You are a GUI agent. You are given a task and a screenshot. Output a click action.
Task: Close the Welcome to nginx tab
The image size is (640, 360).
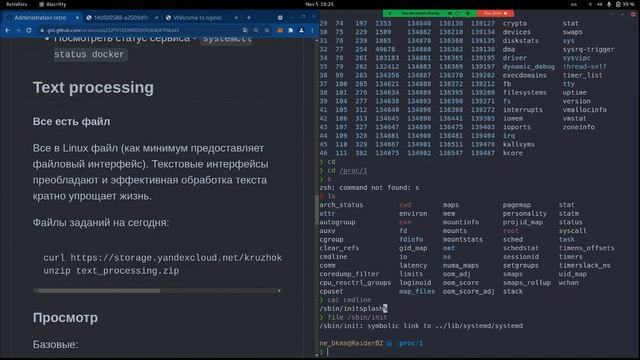click(236, 18)
